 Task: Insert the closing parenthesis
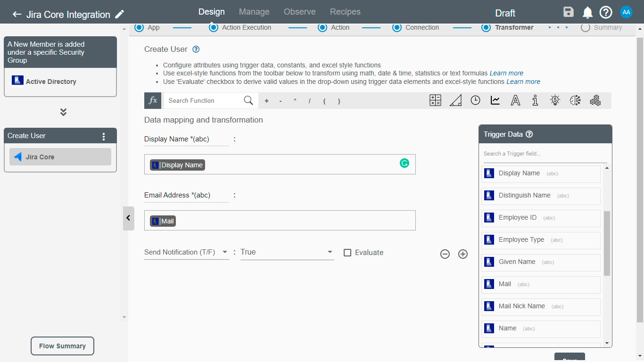339,101
